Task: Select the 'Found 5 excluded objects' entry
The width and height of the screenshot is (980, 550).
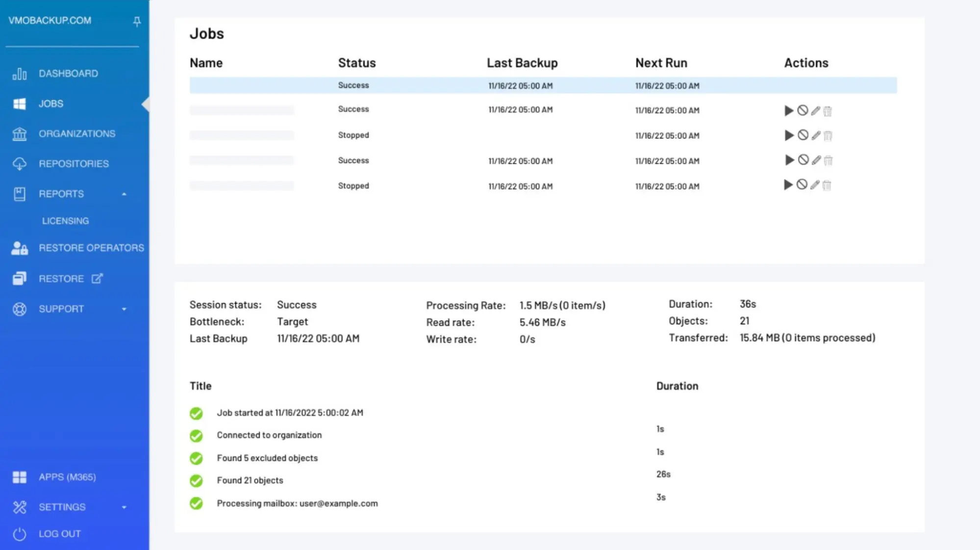Action: pos(267,458)
